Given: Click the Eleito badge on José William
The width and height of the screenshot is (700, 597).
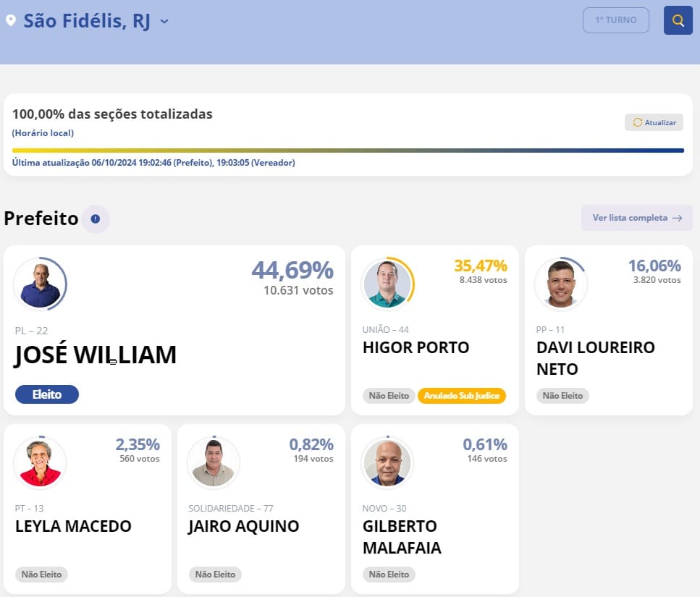Looking at the screenshot, I should point(47,394).
